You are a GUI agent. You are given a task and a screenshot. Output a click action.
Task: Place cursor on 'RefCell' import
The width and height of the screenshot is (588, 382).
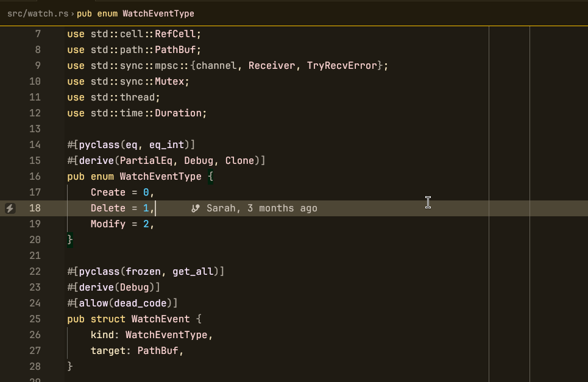pos(175,34)
